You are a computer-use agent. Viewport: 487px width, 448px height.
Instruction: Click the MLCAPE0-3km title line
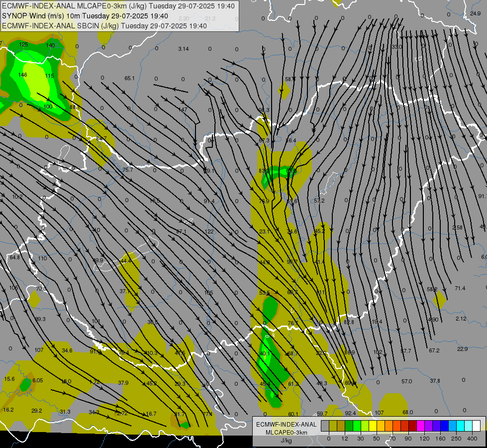coord(118,6)
